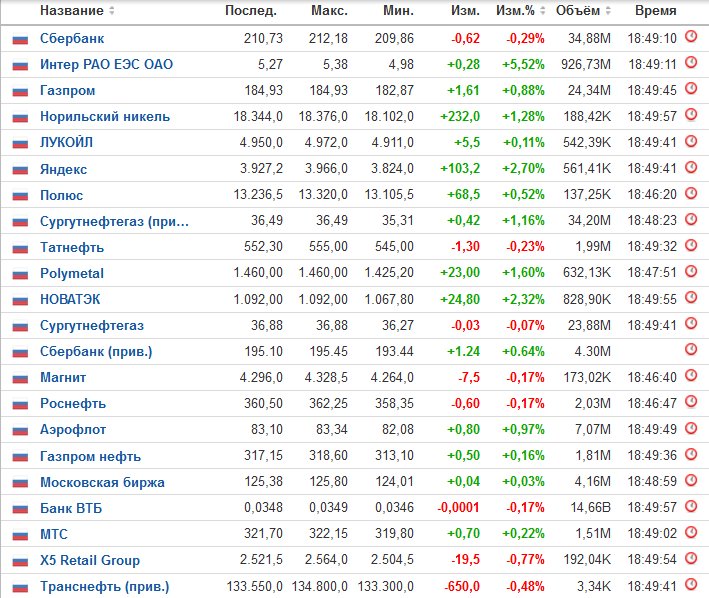Open the МТС stock link
Screen dimensions: 709x598
coord(54,534)
